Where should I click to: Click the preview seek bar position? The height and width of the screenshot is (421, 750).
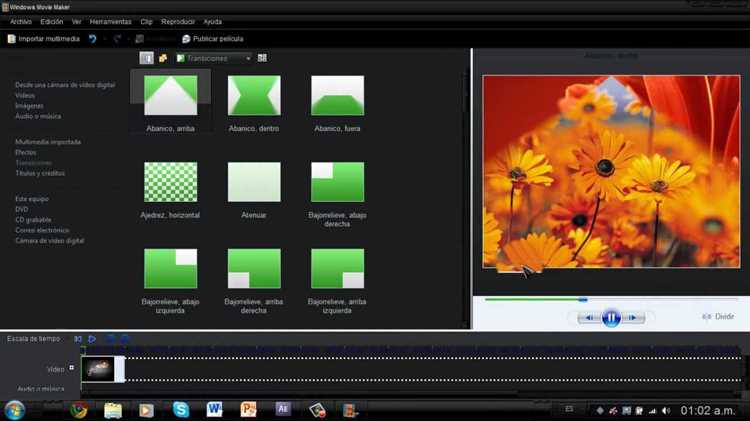coord(583,300)
